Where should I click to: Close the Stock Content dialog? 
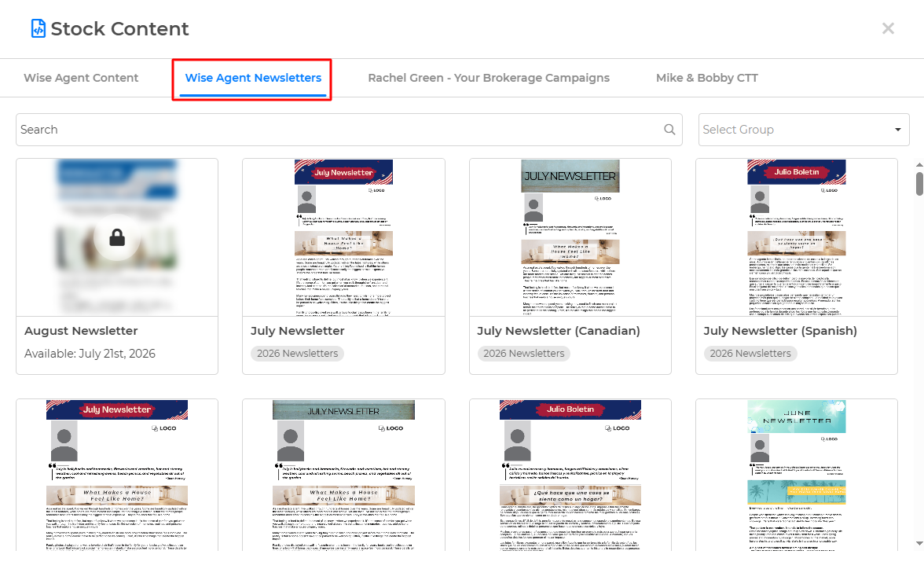pyautogui.click(x=888, y=28)
